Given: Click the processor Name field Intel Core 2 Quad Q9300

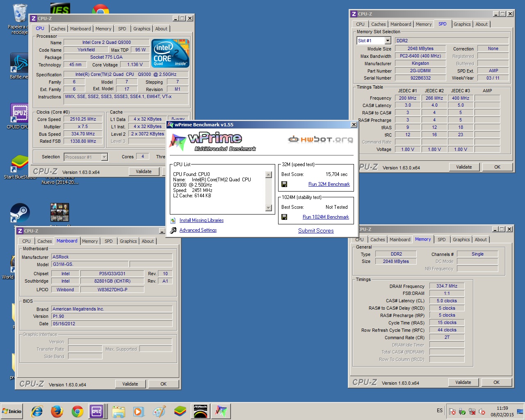Looking at the screenshot, I should (107, 42).
